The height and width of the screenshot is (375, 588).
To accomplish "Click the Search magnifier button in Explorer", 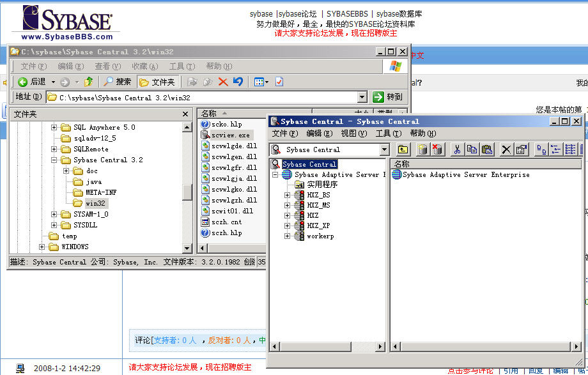I will coord(118,82).
